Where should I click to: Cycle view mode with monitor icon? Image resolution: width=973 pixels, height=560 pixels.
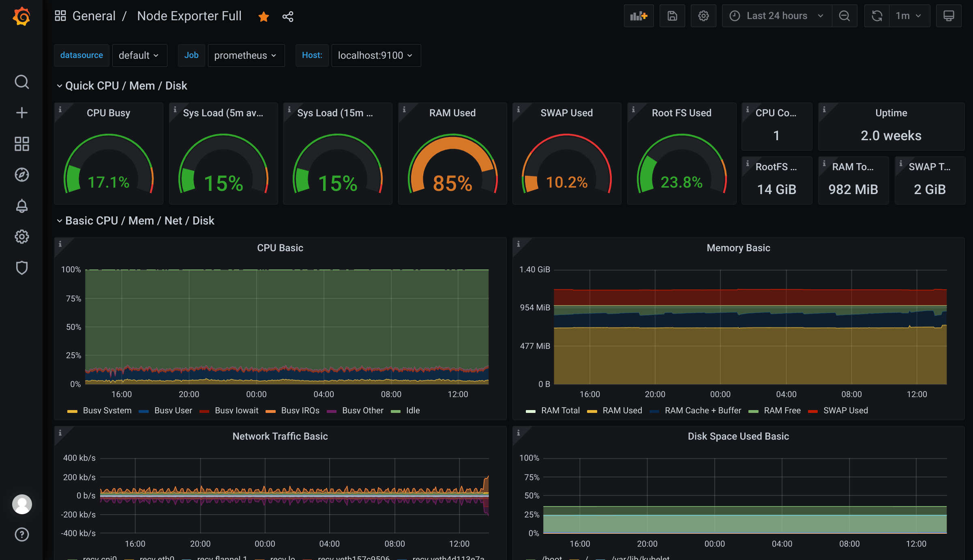click(x=949, y=16)
